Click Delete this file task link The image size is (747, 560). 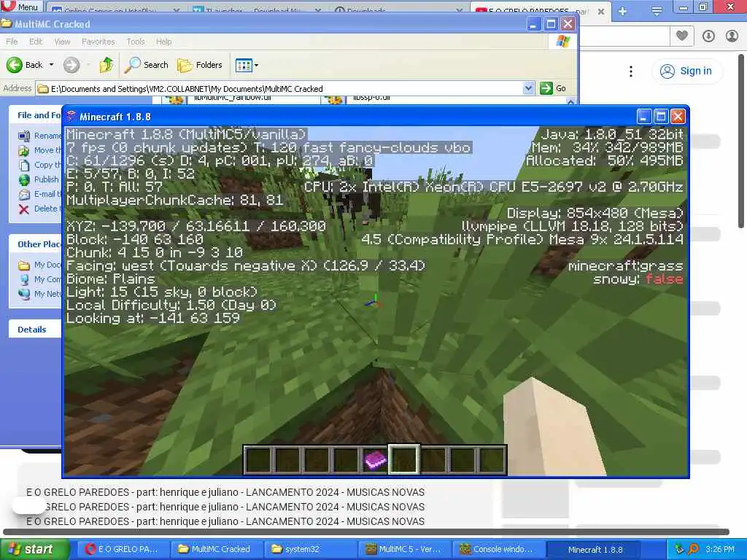click(38, 209)
